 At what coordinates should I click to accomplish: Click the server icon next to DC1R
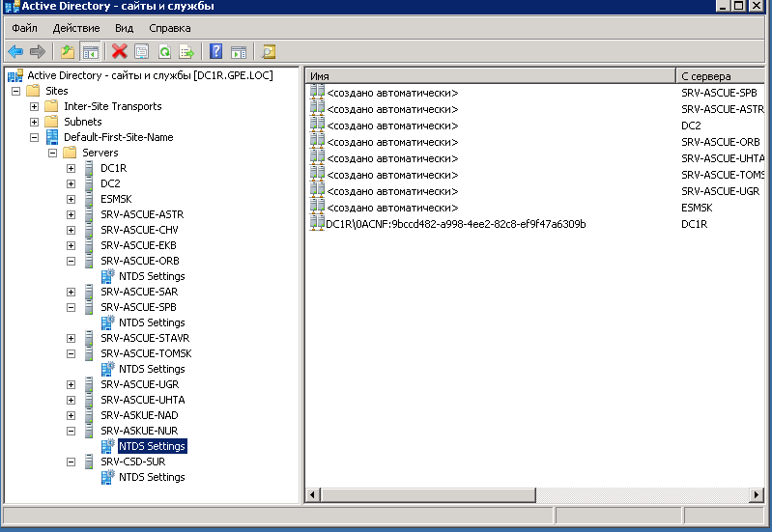(89, 168)
